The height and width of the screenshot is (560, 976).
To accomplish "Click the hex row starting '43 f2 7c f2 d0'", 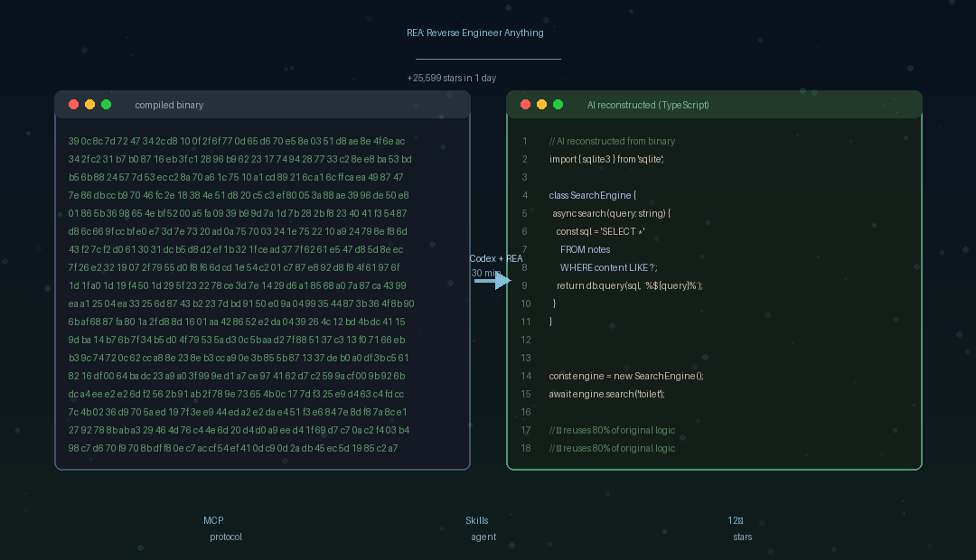I will tap(236, 249).
